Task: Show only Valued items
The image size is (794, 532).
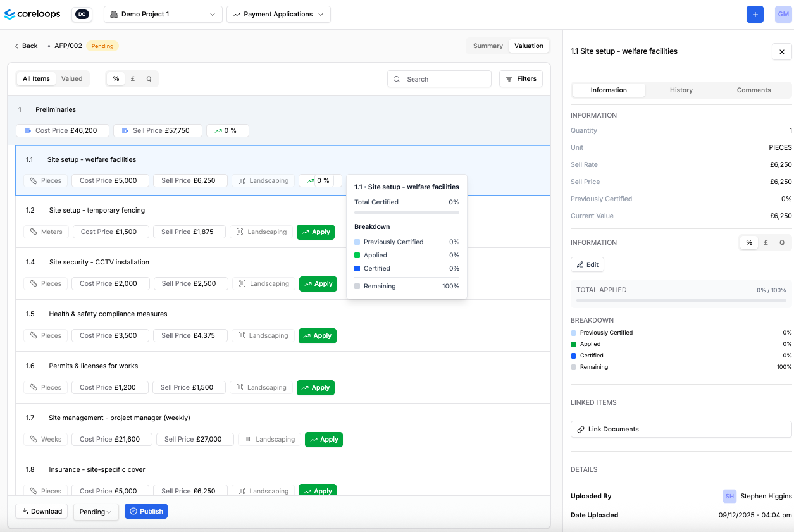Action: click(71, 79)
